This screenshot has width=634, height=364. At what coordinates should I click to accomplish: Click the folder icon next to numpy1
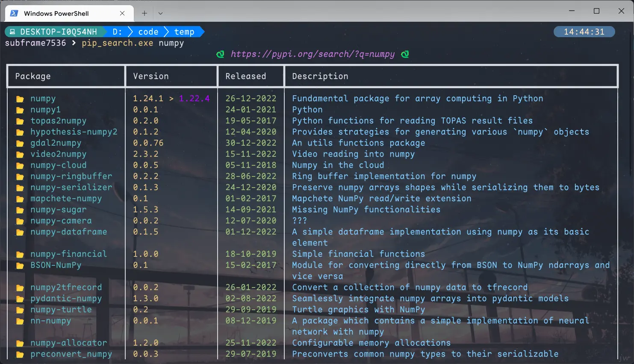click(x=20, y=110)
